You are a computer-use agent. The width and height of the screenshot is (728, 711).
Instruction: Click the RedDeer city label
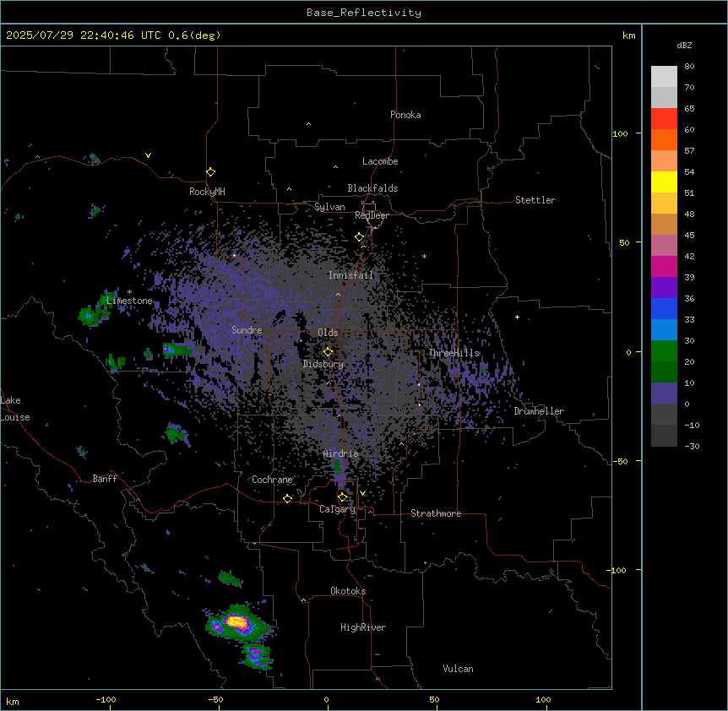(x=372, y=215)
